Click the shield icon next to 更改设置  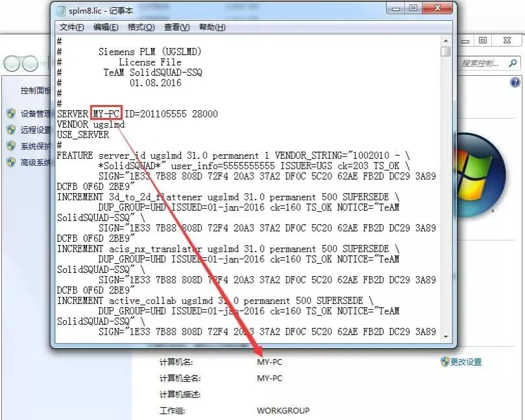click(445, 362)
